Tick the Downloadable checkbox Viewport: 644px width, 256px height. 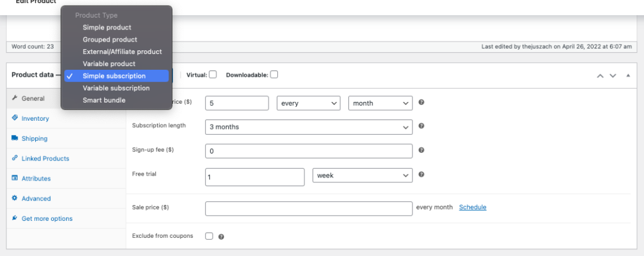pos(274,74)
